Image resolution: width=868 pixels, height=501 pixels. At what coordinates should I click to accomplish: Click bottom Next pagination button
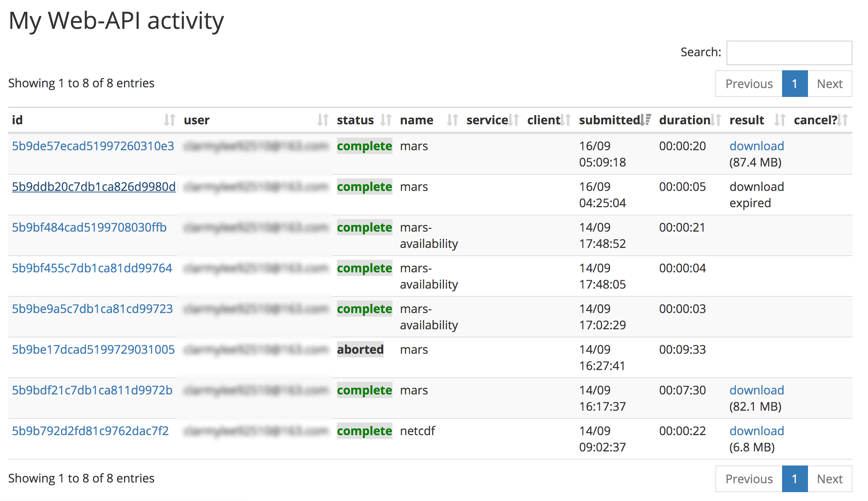click(x=830, y=479)
